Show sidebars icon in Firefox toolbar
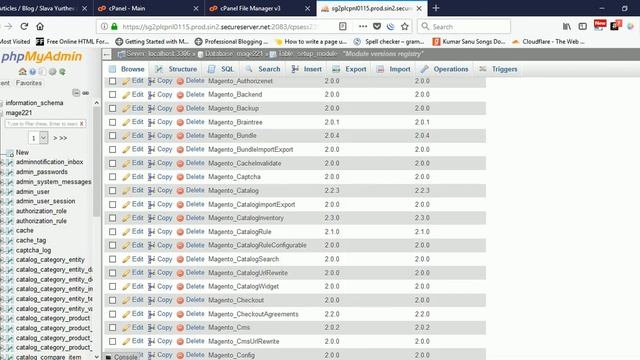 (x=582, y=27)
